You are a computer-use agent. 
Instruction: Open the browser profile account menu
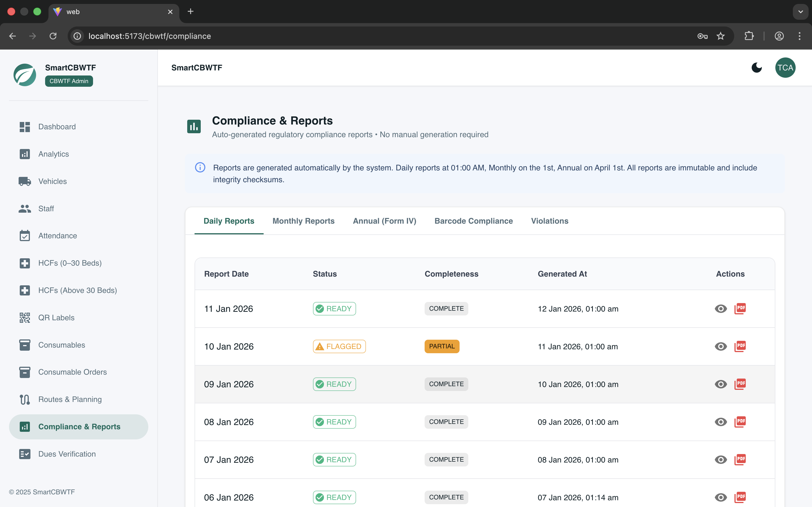click(x=779, y=36)
